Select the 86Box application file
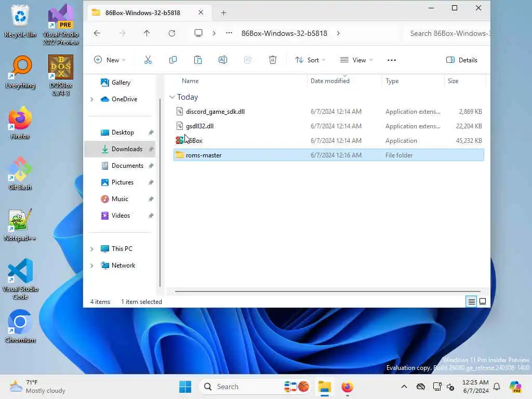Screen dimensions: 532x399 pos(328,140)
